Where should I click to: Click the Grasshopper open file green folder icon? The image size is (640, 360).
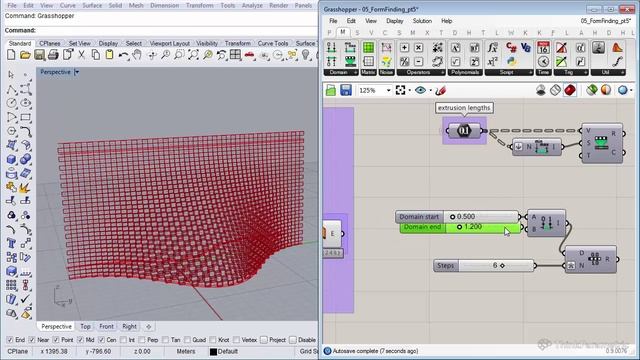click(331, 91)
